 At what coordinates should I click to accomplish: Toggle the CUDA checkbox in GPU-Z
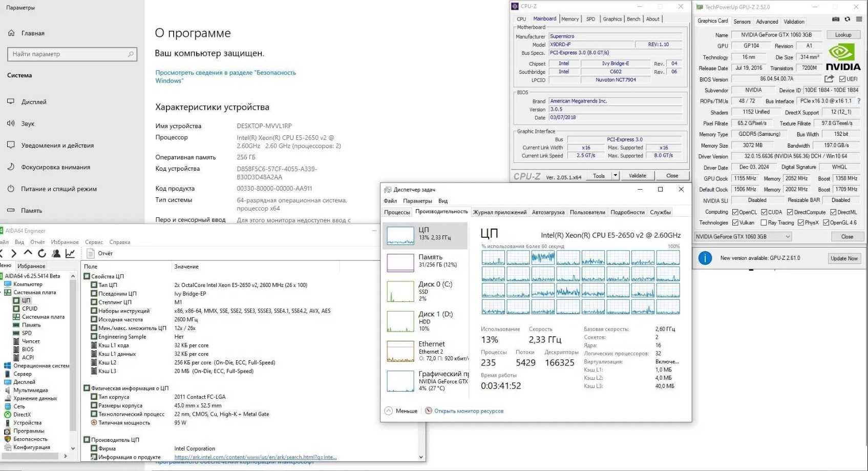764,212
